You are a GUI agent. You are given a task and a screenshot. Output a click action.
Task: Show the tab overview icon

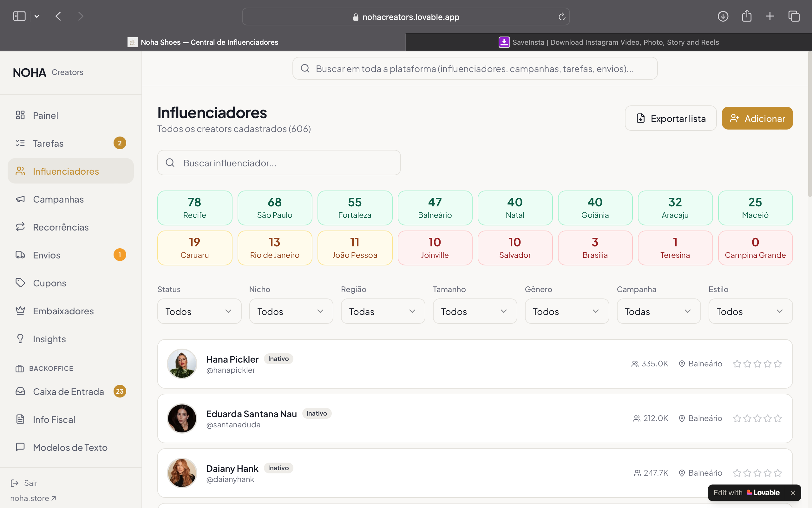click(794, 16)
